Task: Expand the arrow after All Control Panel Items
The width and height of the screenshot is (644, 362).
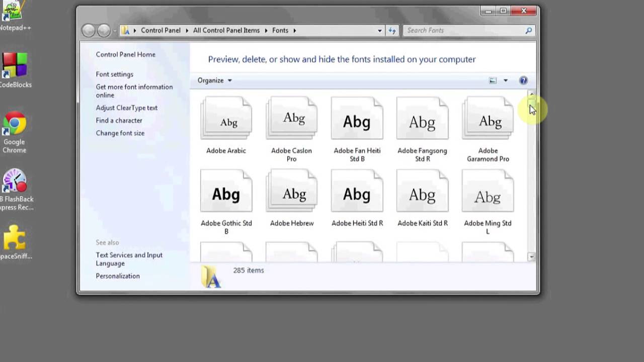Action: tap(266, 31)
